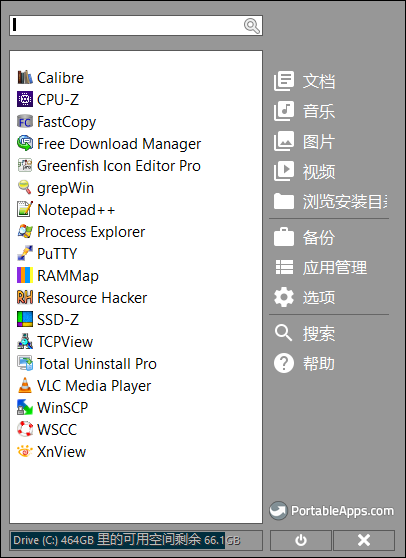This screenshot has width=406, height=558.
Task: Launch VLC Media Player
Action: pos(84,386)
